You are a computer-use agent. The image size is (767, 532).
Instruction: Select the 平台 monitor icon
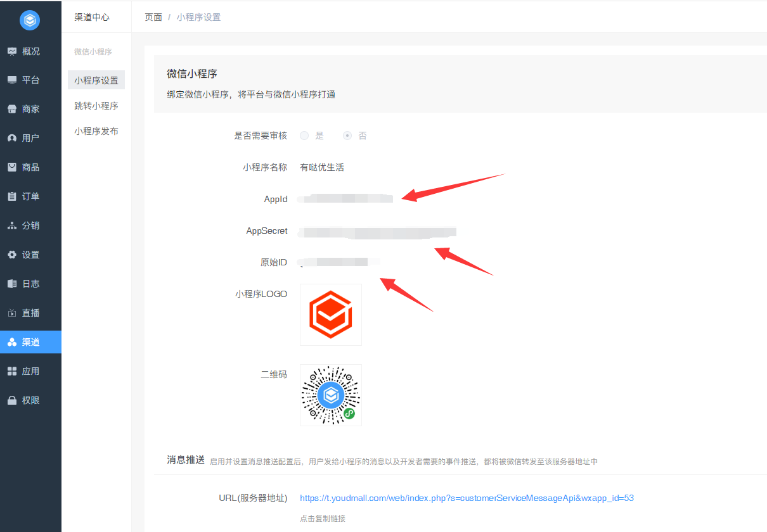[x=12, y=80]
